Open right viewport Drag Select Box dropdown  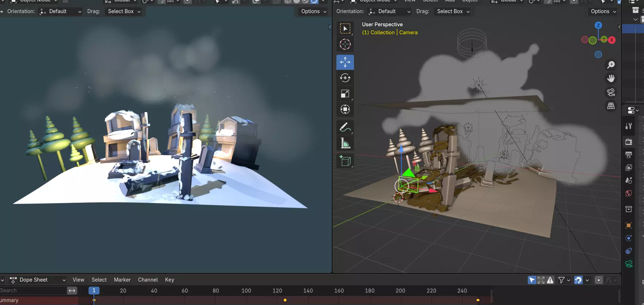[453, 11]
